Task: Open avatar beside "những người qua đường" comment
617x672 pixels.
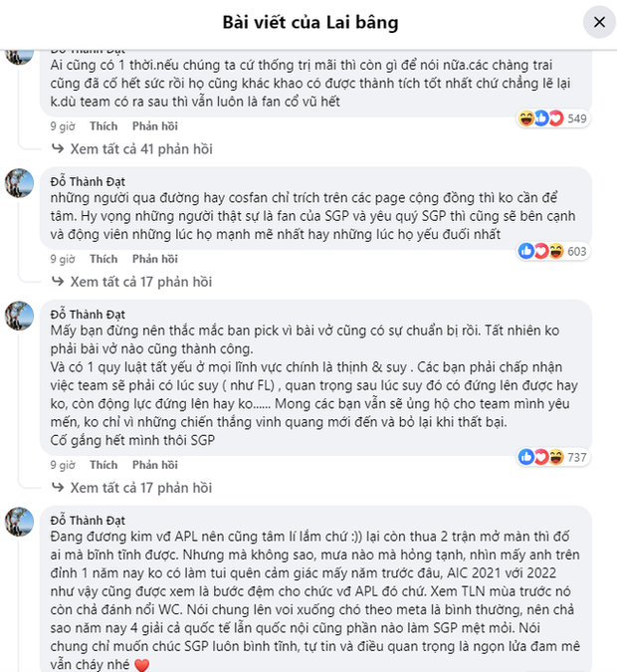Action: coord(21,183)
